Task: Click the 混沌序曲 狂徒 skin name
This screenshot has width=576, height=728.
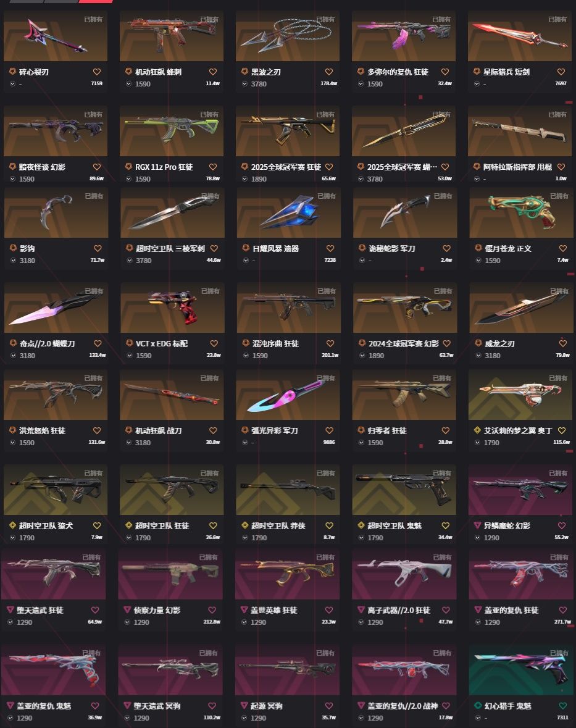Action: point(276,343)
